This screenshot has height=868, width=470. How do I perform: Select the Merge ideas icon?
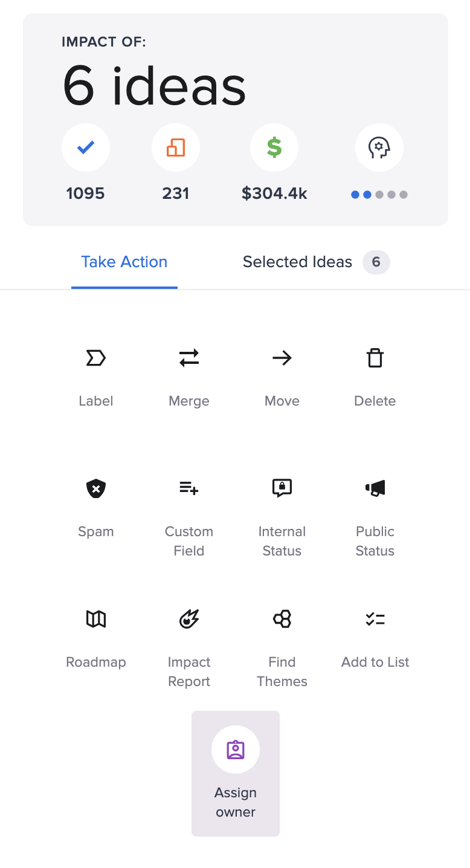click(189, 358)
